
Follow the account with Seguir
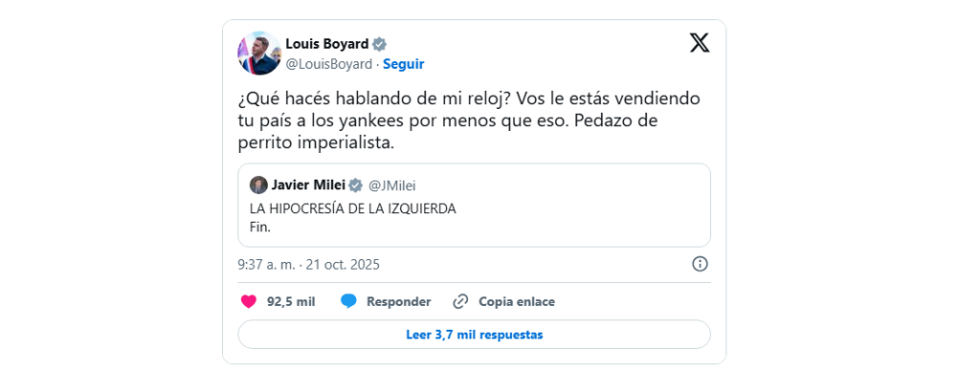403,64
